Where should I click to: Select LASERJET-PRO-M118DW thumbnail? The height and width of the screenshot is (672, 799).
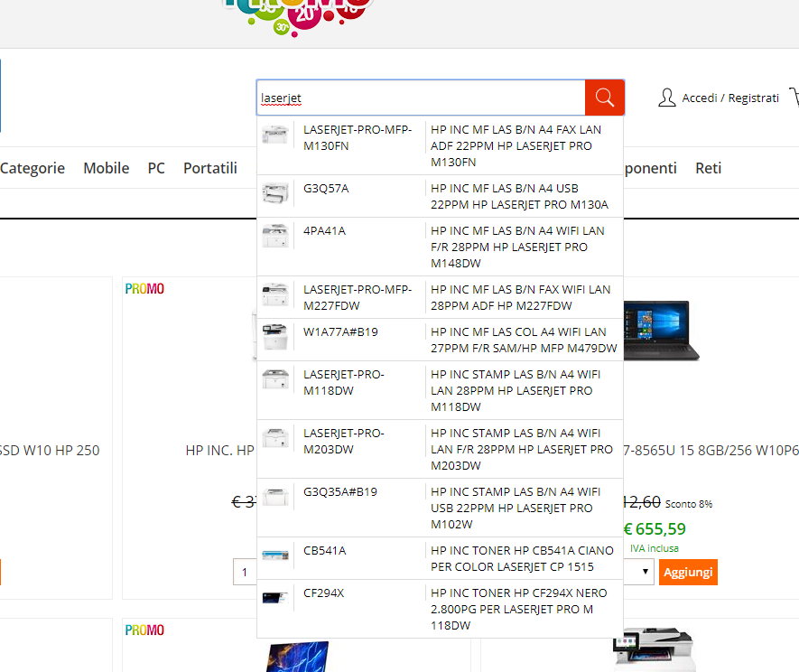(275, 379)
